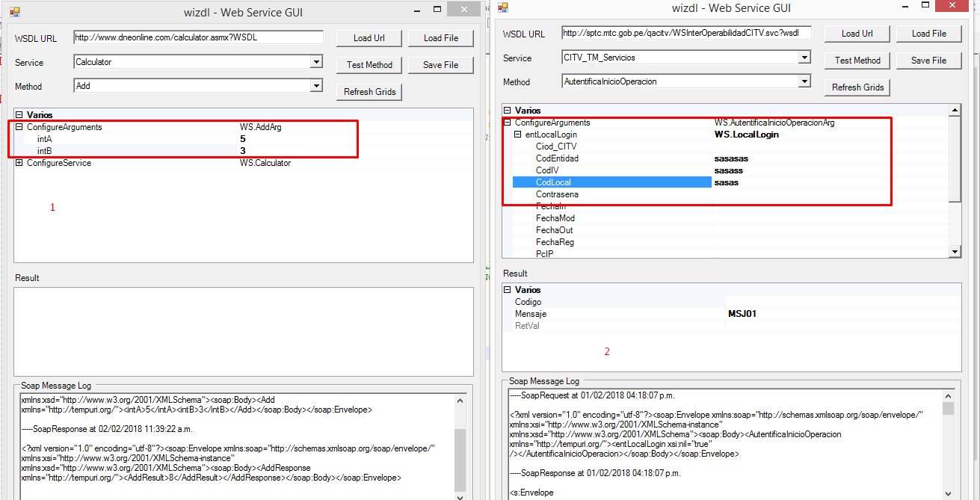Select the Mensaje result row
980x500 pixels.
[531, 314]
